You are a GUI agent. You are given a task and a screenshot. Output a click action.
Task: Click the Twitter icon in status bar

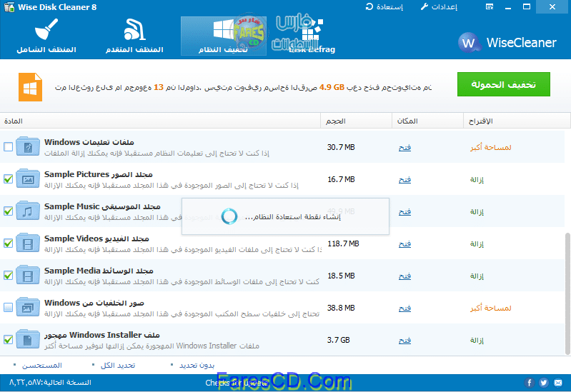point(544,383)
